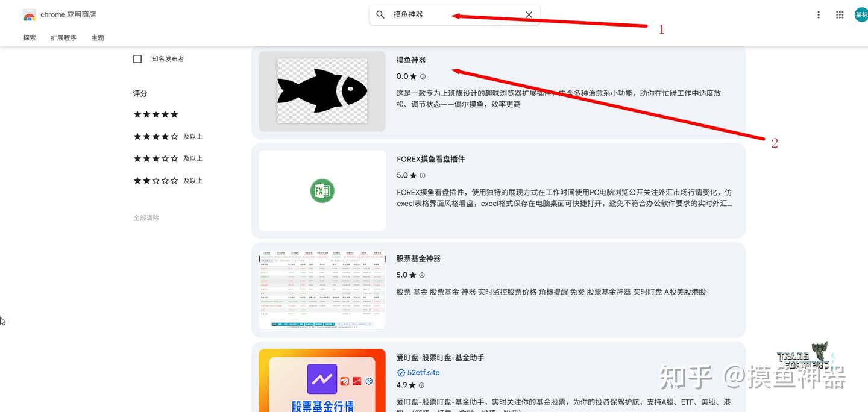The width and height of the screenshot is (868, 412).
Task: Click the 0.0 star rating of 摸鱼神器
Action: (x=406, y=76)
